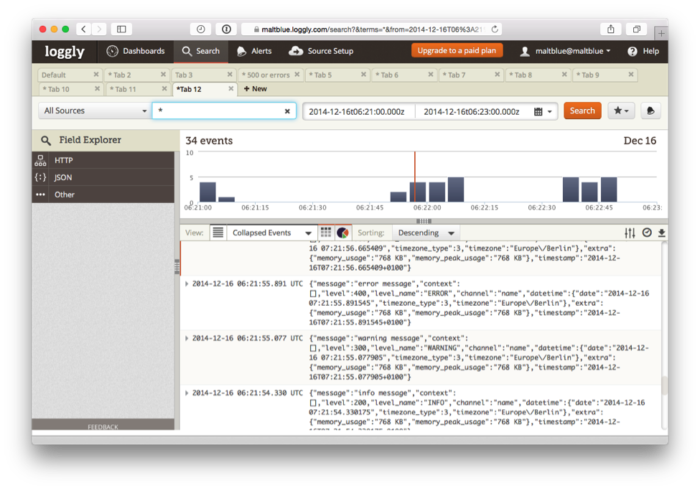Click the search query input field
Screen dimensions: 700x491
(220, 112)
